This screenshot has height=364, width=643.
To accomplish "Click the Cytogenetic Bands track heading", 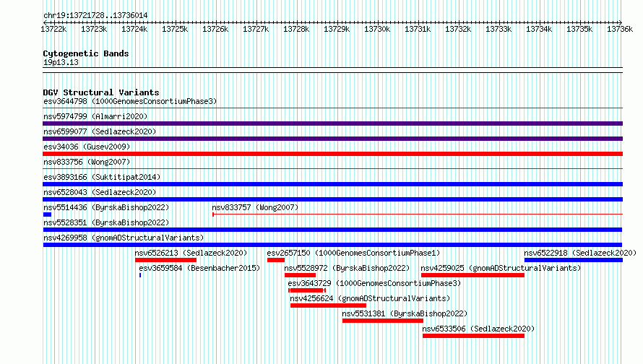I will 86,53.
